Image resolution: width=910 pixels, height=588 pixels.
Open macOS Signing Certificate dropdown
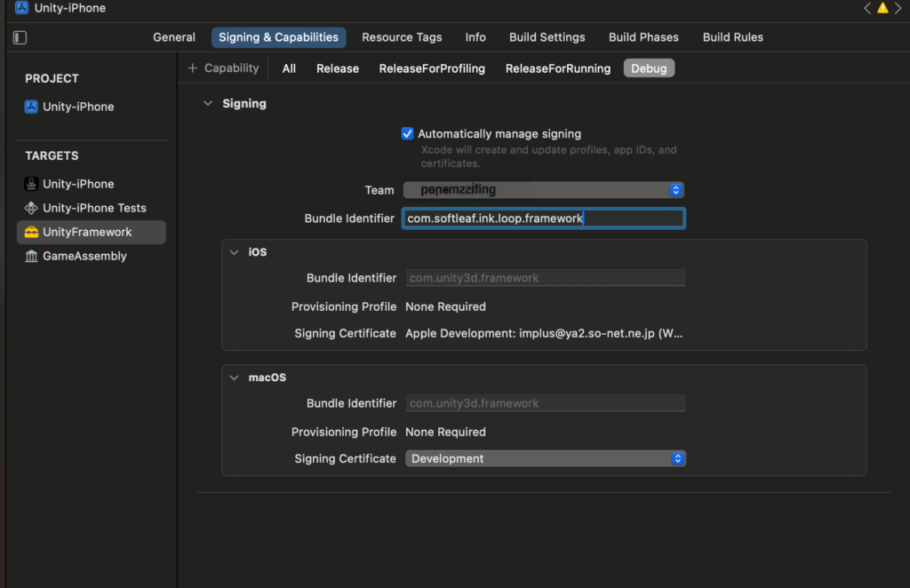click(546, 459)
